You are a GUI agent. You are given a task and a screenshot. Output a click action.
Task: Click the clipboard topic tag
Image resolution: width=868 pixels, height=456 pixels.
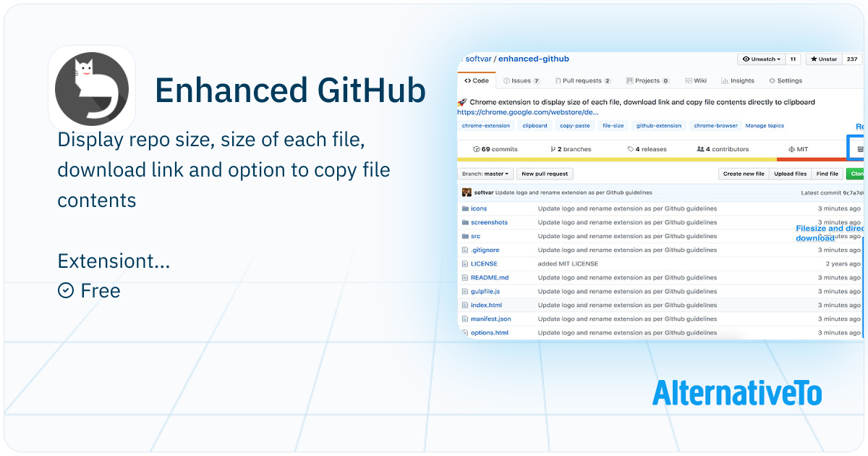coord(535,126)
